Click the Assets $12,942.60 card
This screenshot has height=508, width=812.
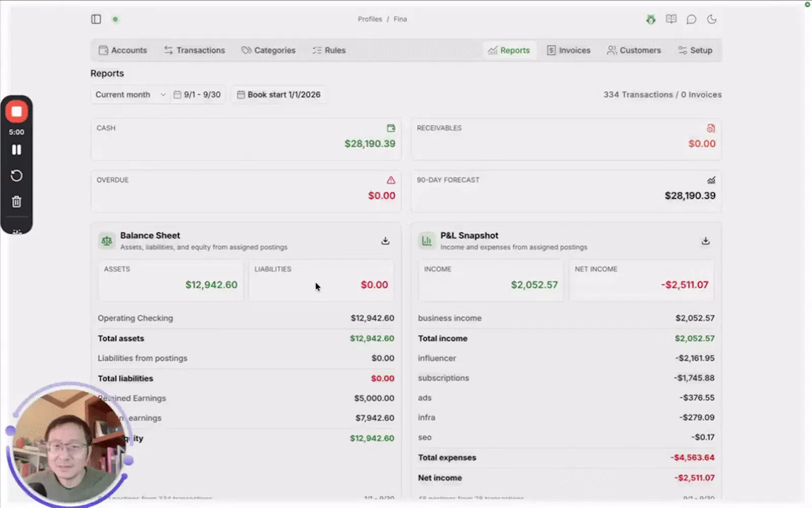pos(171,280)
